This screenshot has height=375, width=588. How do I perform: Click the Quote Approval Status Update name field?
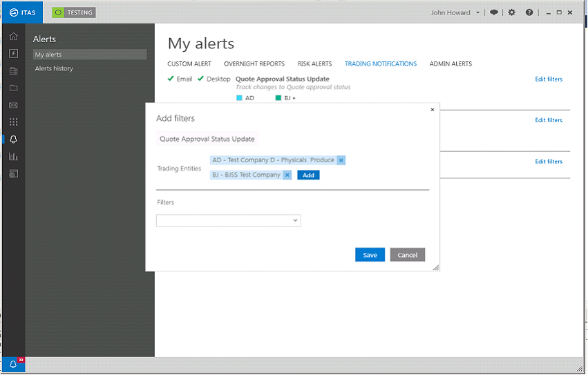[207, 139]
